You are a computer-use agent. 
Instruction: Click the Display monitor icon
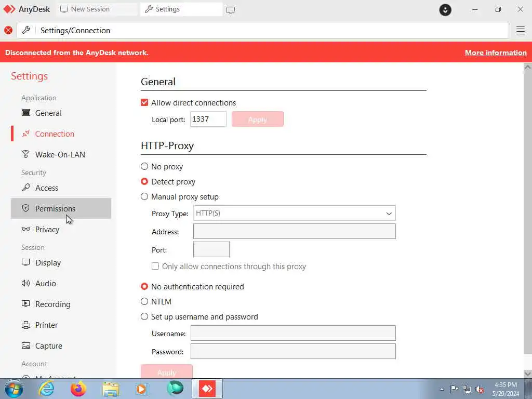26,262
